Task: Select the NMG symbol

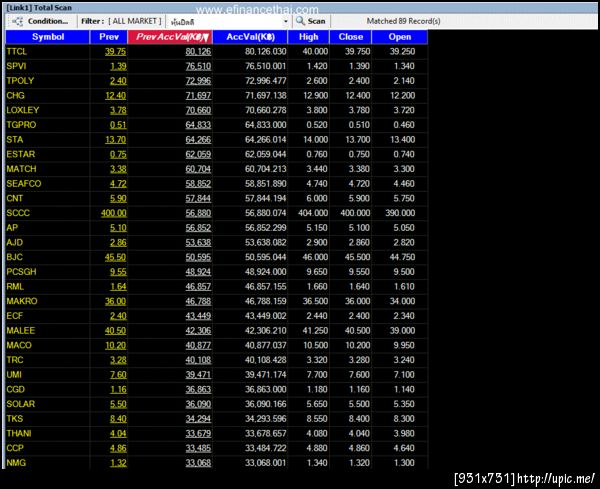Action: coord(16,463)
